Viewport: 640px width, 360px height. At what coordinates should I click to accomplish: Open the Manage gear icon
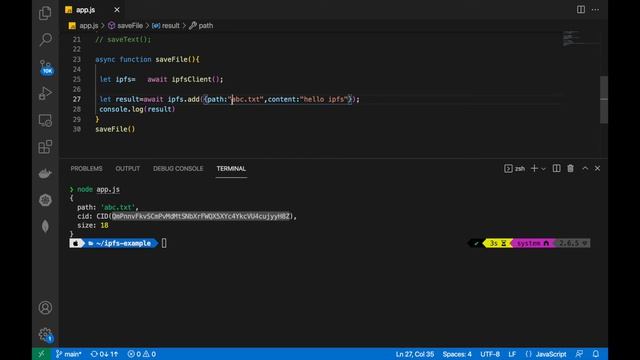tap(45, 335)
